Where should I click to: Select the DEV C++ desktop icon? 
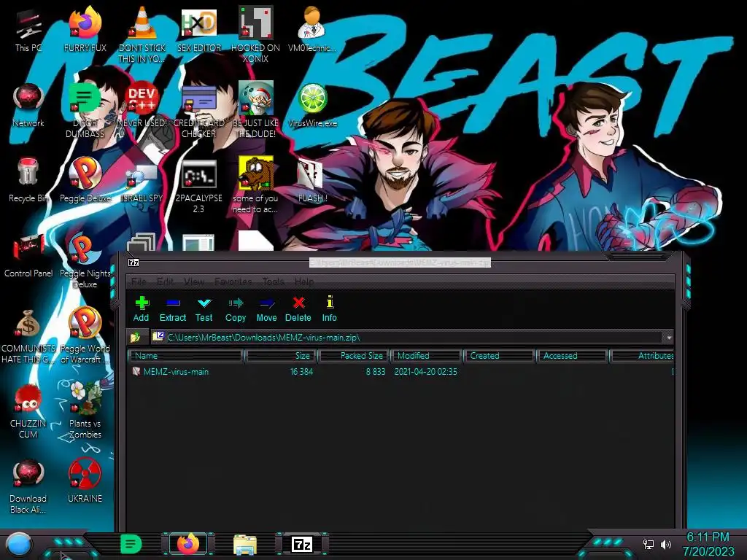tap(142, 105)
